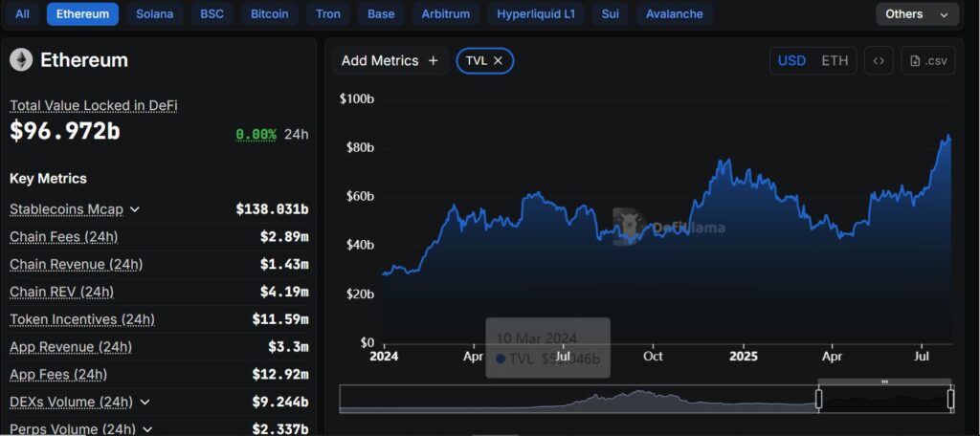Grab the left range slider handle
Image resolution: width=980 pixels, height=436 pixels.
coord(819,399)
